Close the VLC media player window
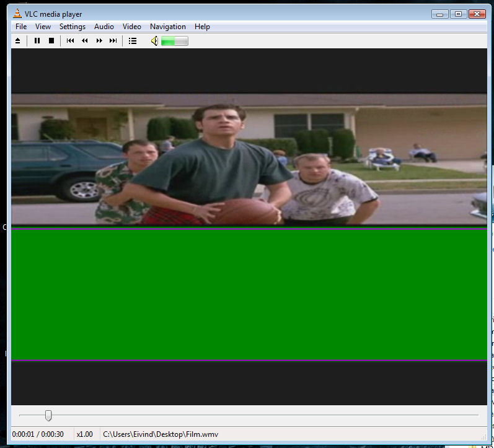Image resolution: width=494 pixels, height=448 pixels. [x=477, y=14]
